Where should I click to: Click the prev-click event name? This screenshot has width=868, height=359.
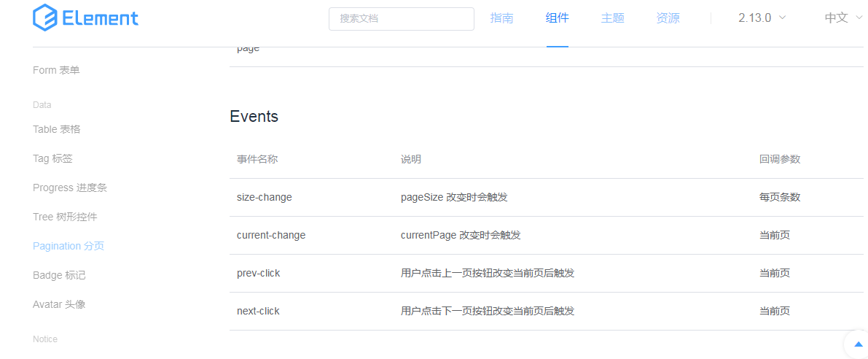[259, 273]
